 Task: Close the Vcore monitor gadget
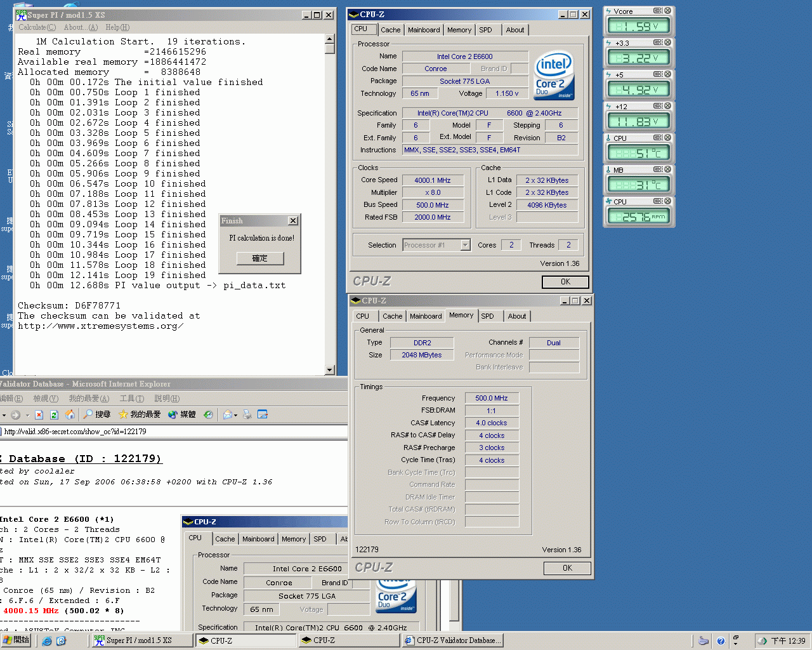pos(667,11)
